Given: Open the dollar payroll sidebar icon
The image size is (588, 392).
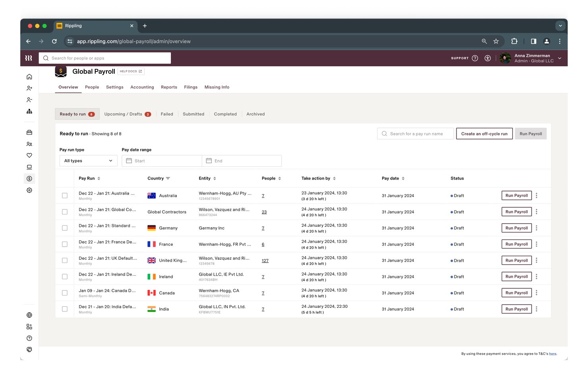Looking at the screenshot, I should [x=29, y=179].
